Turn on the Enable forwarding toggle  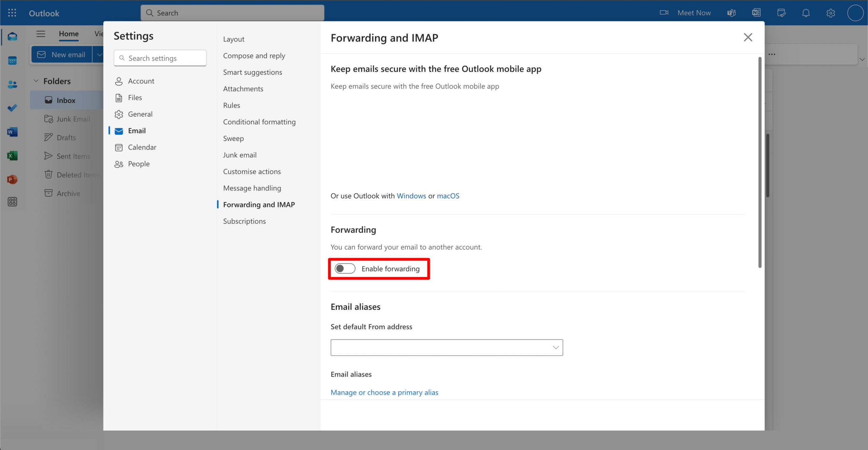point(345,269)
